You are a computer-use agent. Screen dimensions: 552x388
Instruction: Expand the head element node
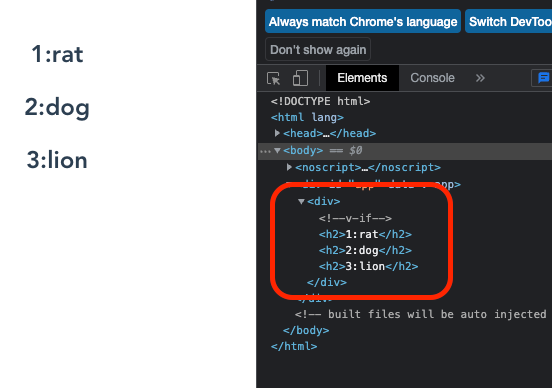click(277, 133)
